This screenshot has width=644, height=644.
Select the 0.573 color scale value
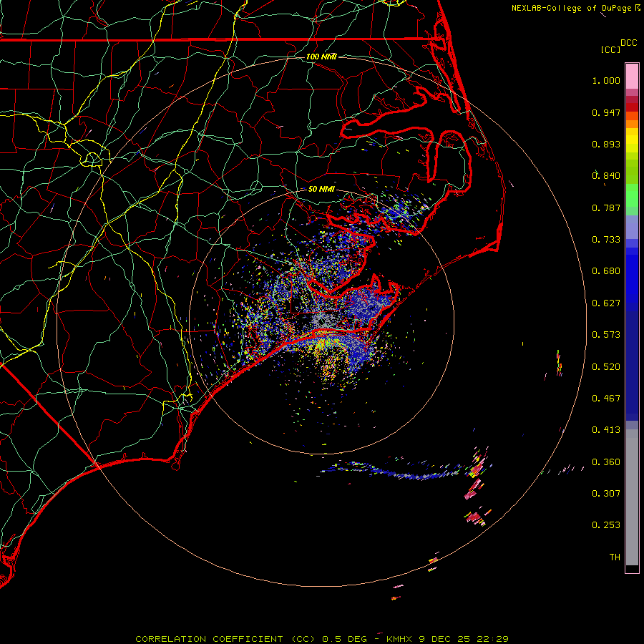tap(606, 335)
